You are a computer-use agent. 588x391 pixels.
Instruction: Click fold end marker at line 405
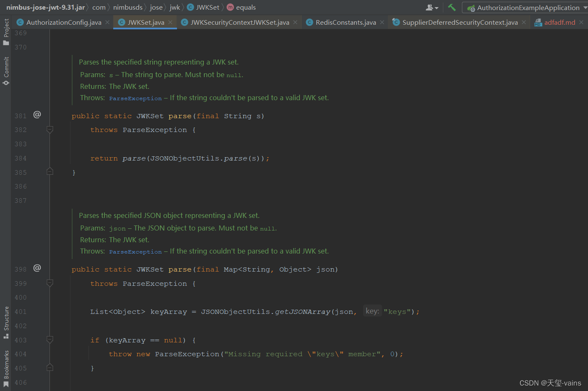[49, 368]
